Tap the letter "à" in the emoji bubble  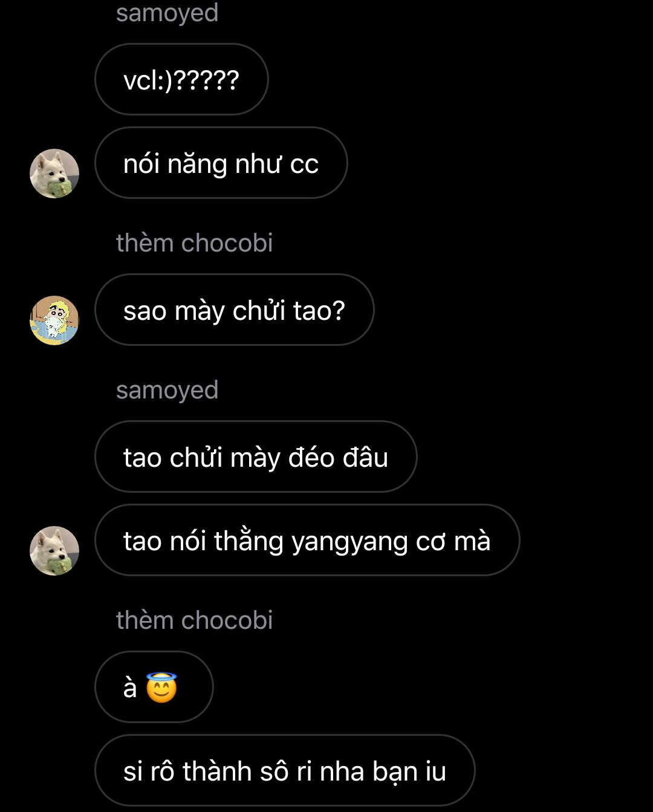click(130, 688)
